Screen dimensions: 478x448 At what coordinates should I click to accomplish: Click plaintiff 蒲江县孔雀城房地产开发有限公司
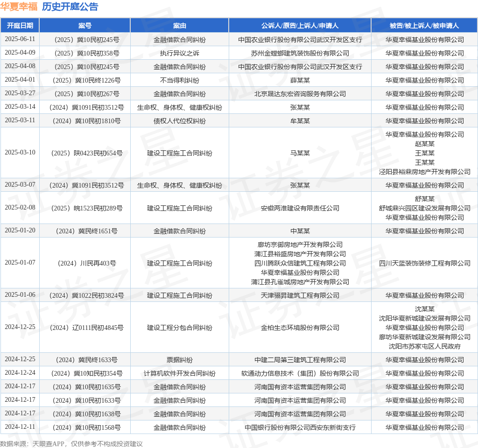click(x=300, y=282)
